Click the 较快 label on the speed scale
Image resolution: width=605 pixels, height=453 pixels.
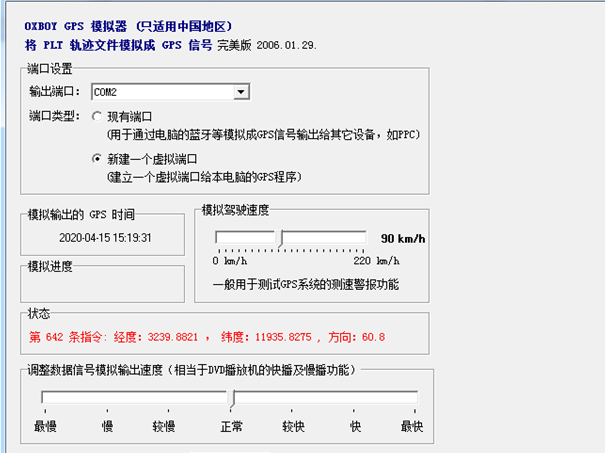[293, 426]
